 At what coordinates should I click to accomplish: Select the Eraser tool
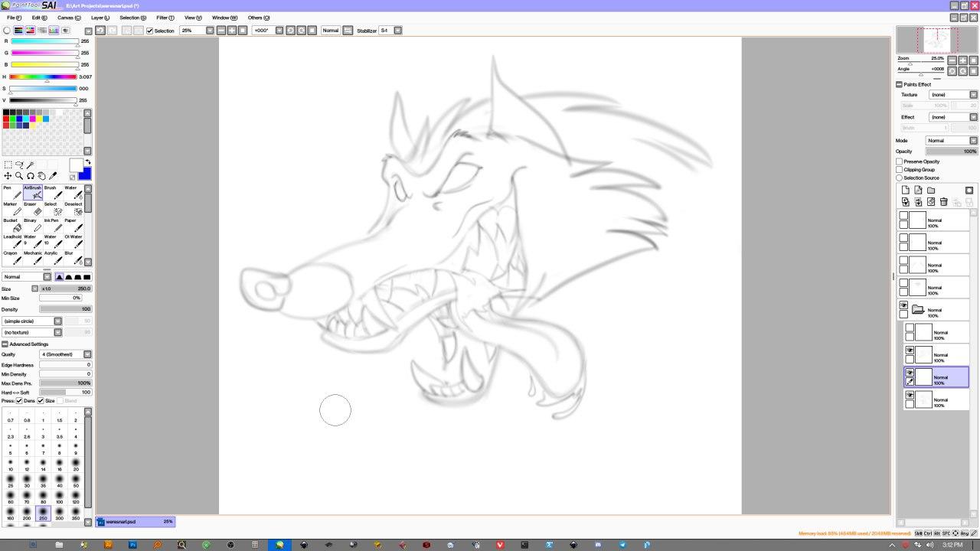coord(32,208)
